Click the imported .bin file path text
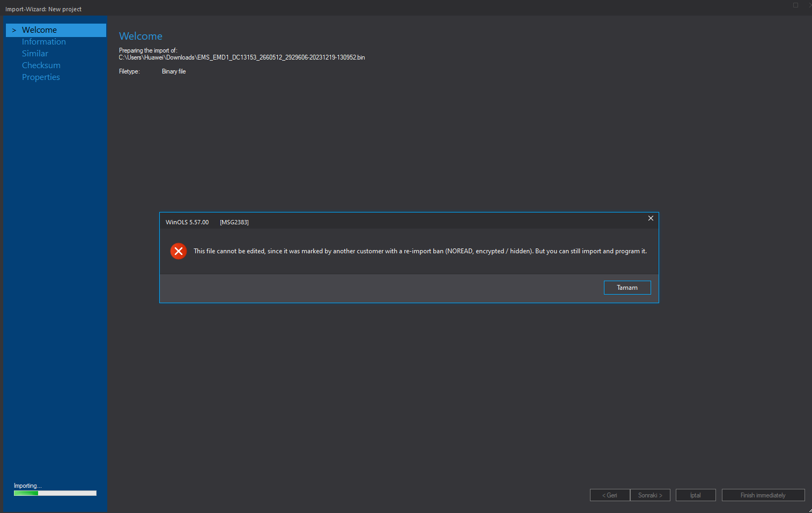 242,57
